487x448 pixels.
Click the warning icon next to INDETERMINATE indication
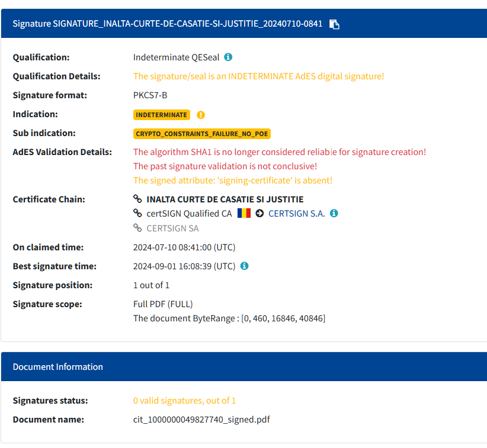(x=200, y=115)
